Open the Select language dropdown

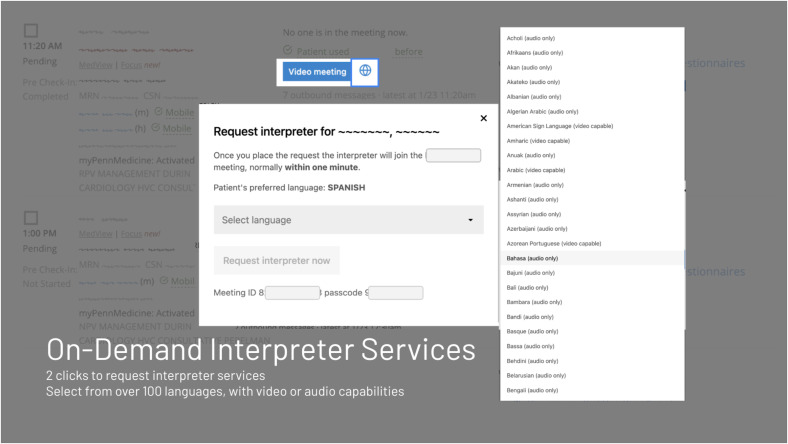[348, 220]
